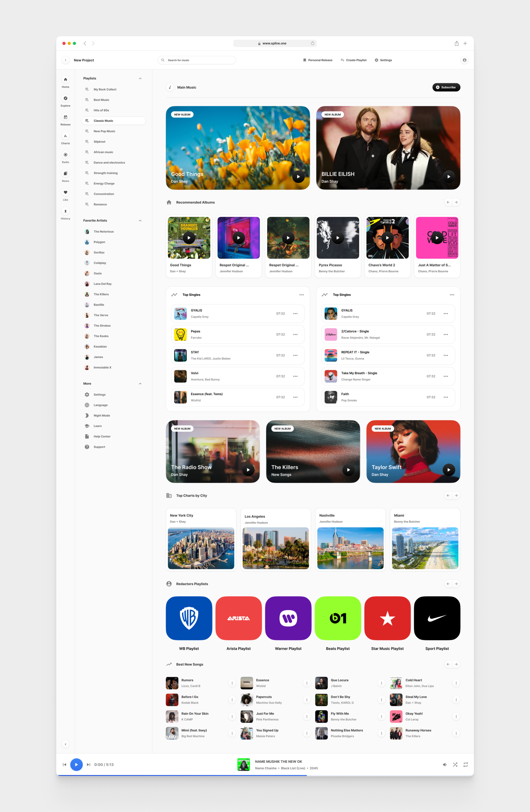
Task: Show previous Recommended Albums
Action: pos(448,202)
